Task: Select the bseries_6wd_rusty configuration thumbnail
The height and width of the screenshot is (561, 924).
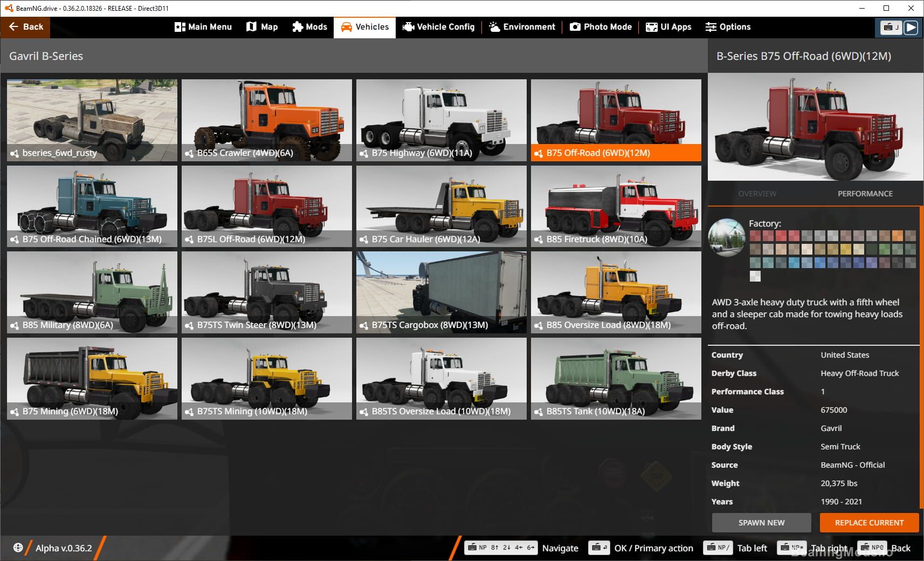Action: 92,120
